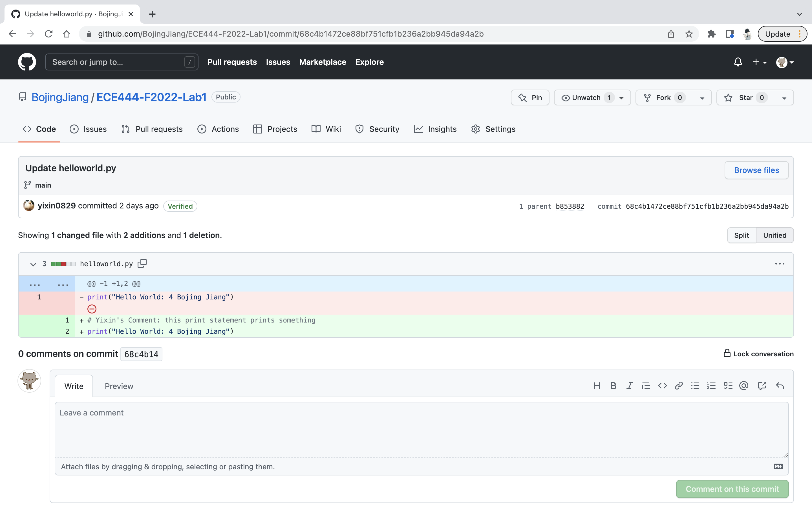This screenshot has width=812, height=507.
Task: Switch to the Preview comment tab
Action: click(x=119, y=386)
